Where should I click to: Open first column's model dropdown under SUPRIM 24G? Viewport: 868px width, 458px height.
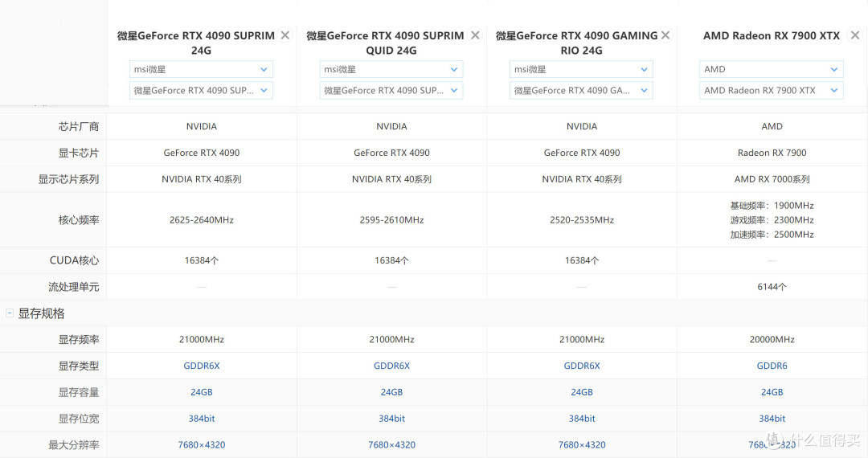[x=201, y=90]
